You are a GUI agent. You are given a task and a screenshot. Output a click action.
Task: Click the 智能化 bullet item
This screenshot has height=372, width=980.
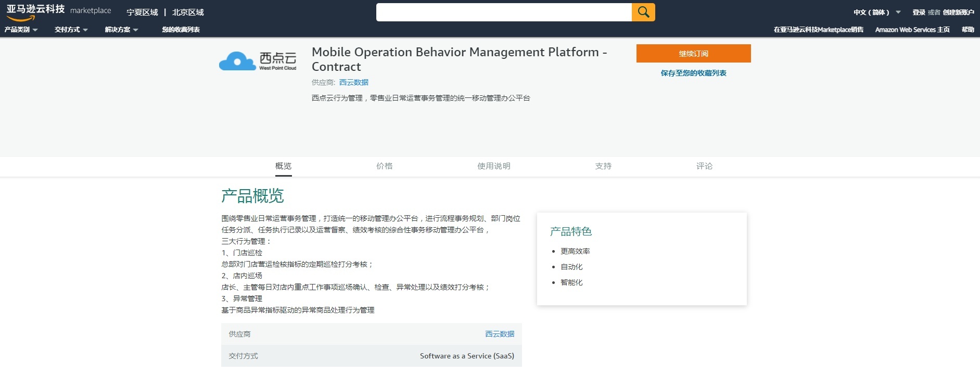point(571,282)
